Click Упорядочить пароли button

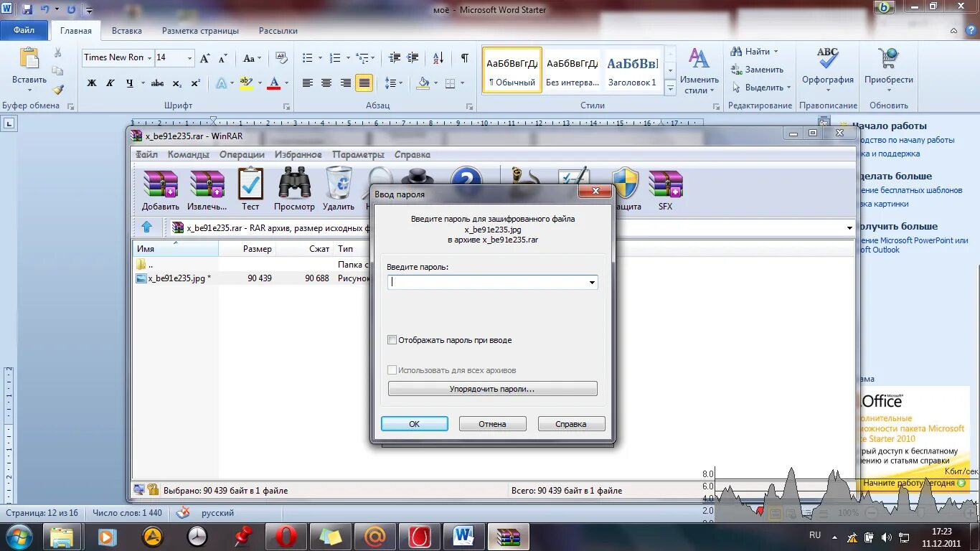tap(492, 389)
